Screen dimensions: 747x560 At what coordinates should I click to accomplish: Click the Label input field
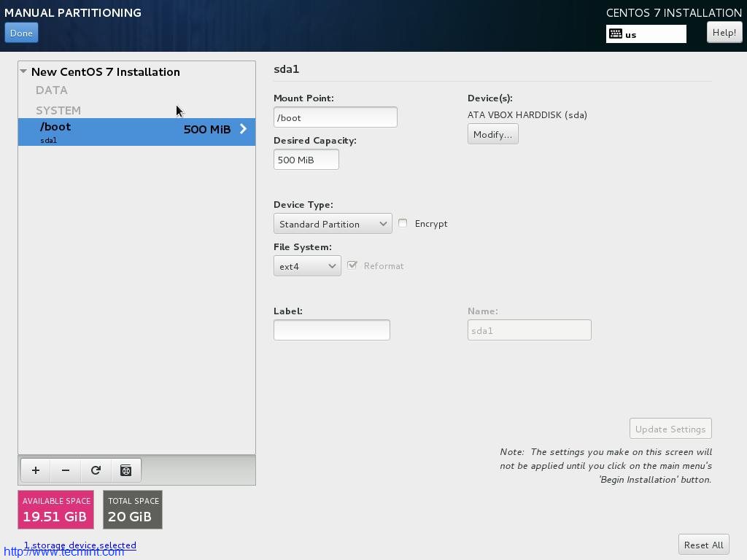click(x=332, y=330)
